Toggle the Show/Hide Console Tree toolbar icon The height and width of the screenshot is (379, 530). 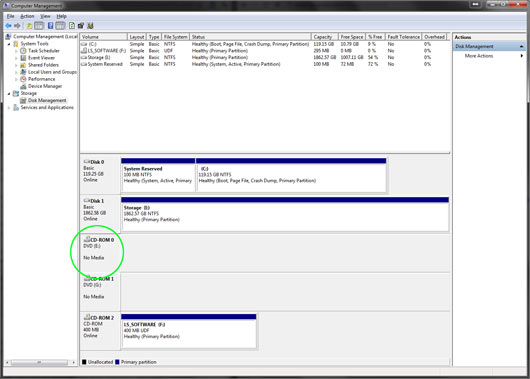point(39,26)
